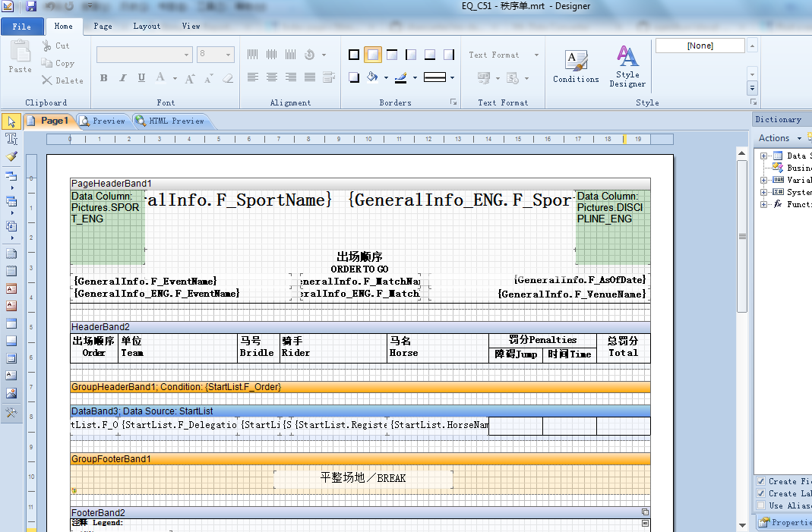Align text right
The image size is (812, 532).
(x=290, y=77)
